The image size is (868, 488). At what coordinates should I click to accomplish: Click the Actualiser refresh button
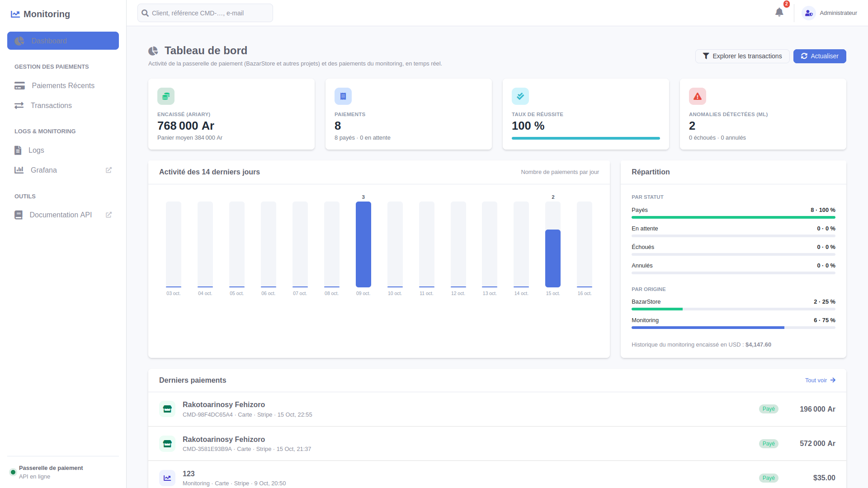[x=820, y=56]
